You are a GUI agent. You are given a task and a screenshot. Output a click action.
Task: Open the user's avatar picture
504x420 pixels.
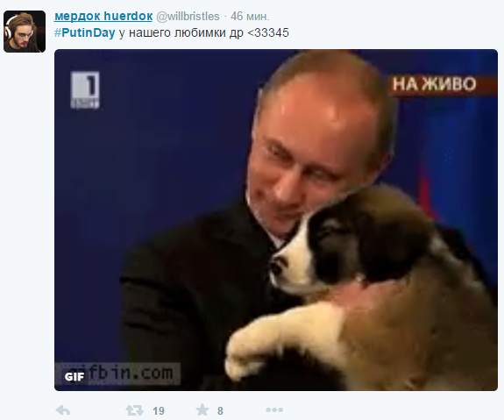(x=25, y=32)
